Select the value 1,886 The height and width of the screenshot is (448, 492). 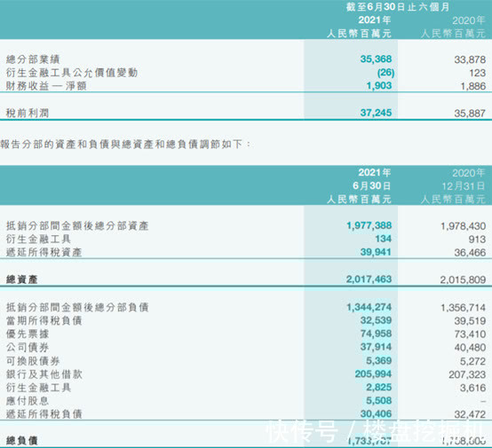point(472,86)
